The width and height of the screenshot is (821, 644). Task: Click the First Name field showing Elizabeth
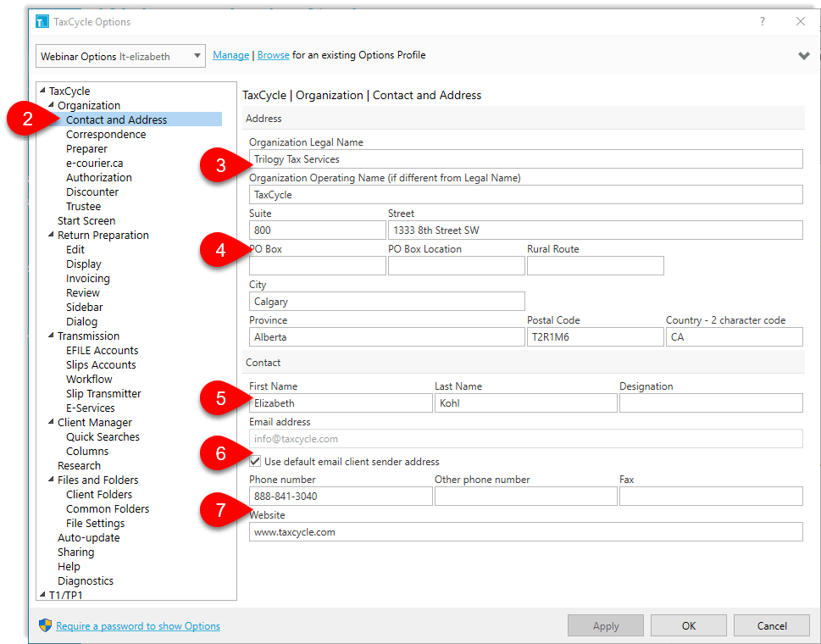[341, 403]
